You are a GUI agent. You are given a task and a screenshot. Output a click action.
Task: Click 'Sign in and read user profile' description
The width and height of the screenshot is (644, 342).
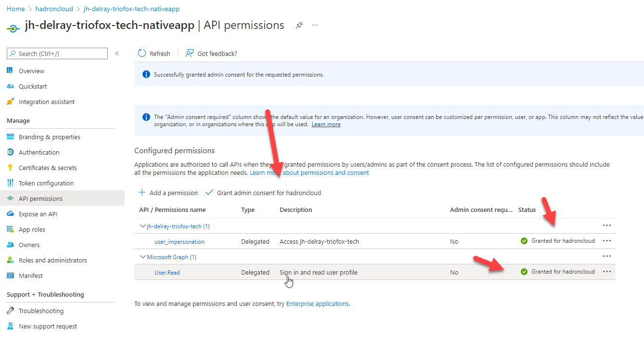click(x=319, y=272)
